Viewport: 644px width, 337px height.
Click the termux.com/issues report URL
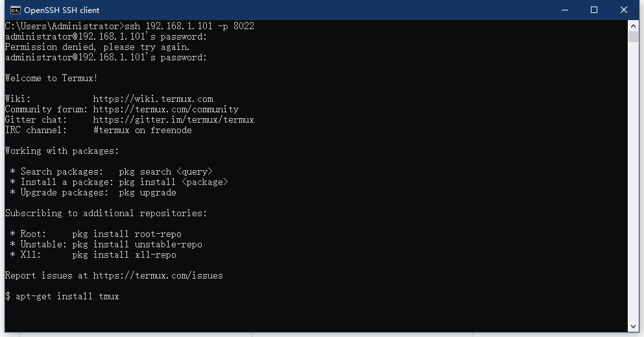pyautogui.click(x=158, y=276)
